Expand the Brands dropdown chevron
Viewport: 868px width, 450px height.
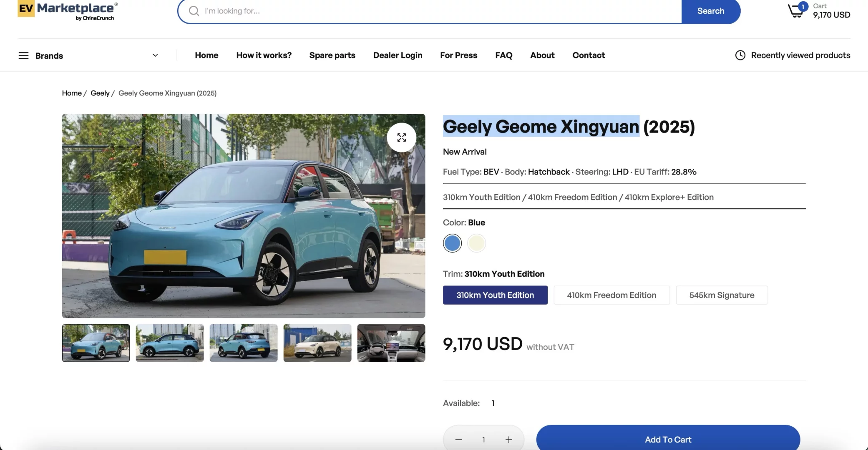pyautogui.click(x=155, y=55)
